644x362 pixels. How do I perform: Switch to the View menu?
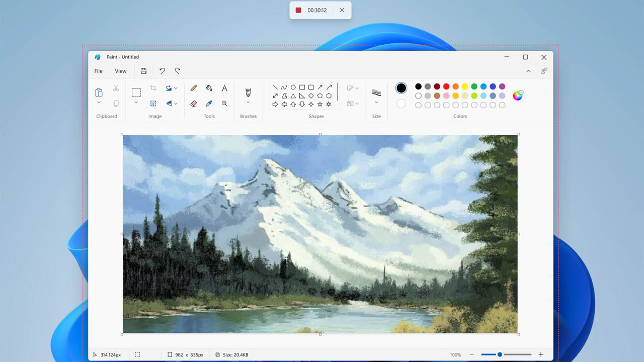120,71
